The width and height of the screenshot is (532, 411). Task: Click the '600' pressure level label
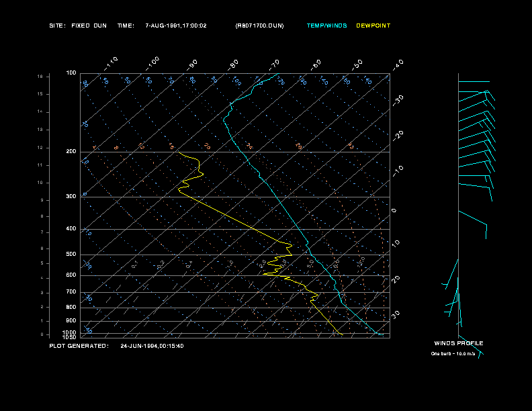point(71,275)
